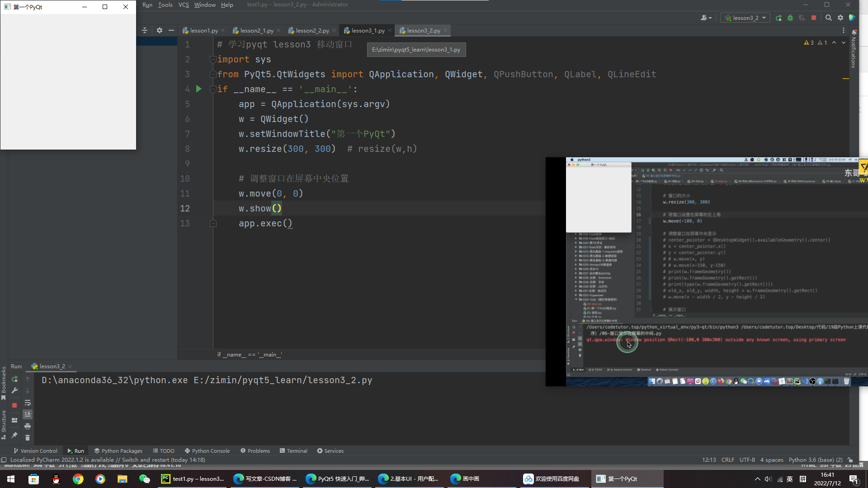The image size is (868, 488).
Task: Open the volume slider from system tray
Action: click(x=768, y=479)
